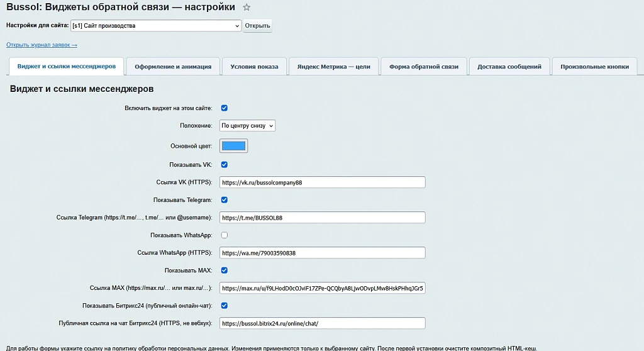Add page to favorites with star icon
This screenshot has width=644, height=351.
pos(247,8)
